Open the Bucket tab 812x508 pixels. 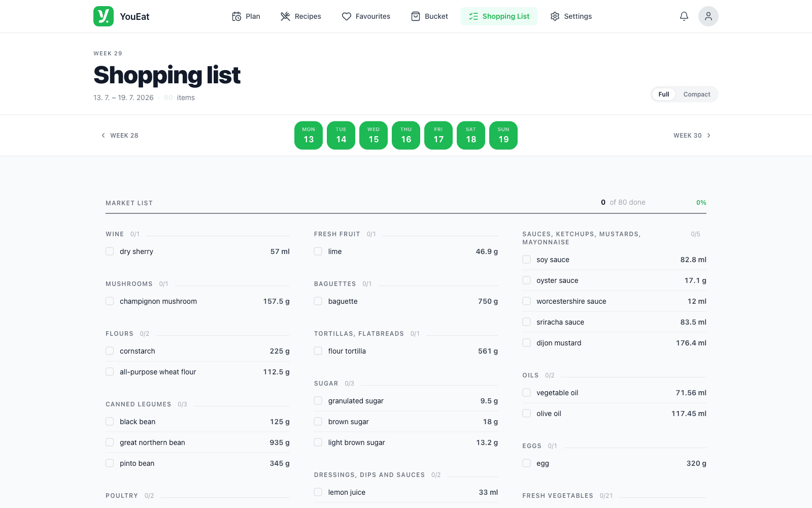(429, 16)
